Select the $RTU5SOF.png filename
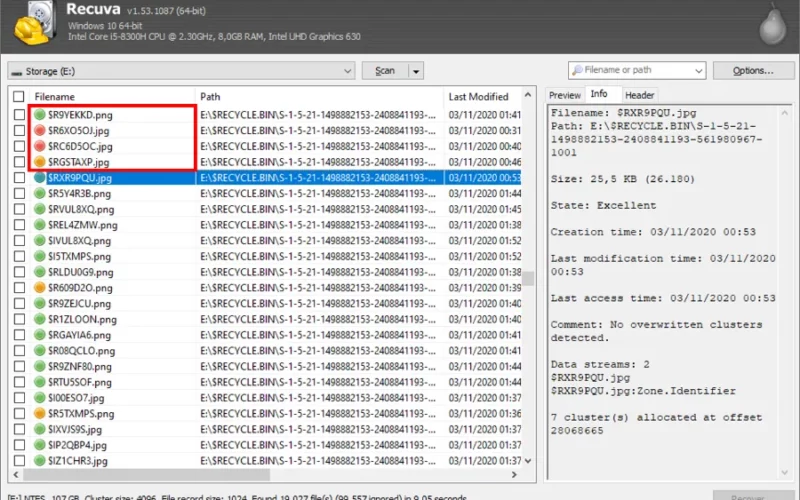This screenshot has height=500, width=800. pyautogui.click(x=80, y=382)
